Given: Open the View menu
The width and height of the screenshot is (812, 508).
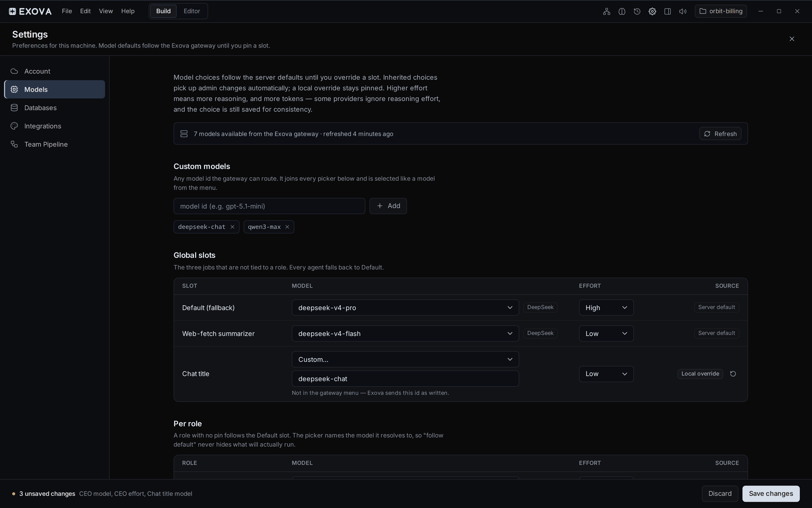Looking at the screenshot, I should click(x=106, y=11).
